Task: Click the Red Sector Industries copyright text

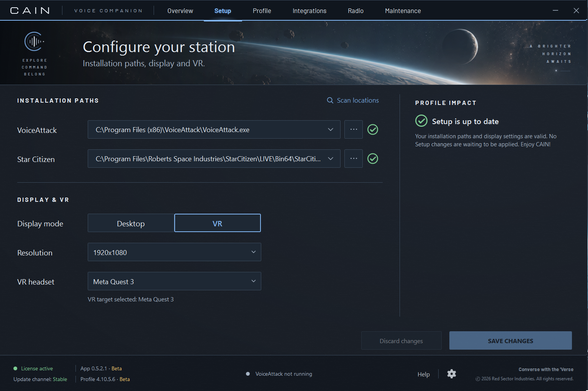Action: (x=524, y=379)
